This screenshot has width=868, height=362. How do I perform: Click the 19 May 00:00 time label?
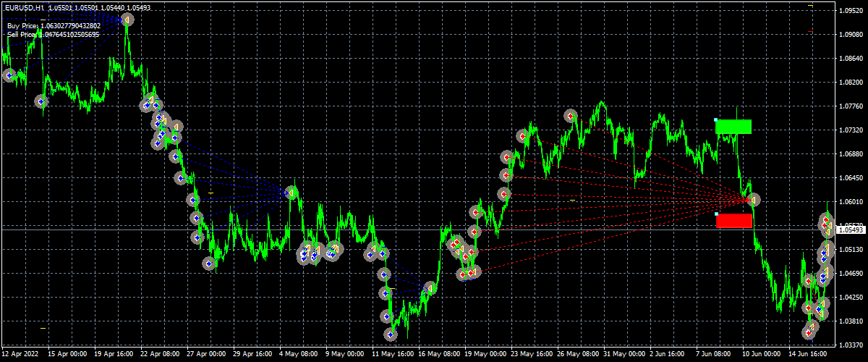pos(484,355)
